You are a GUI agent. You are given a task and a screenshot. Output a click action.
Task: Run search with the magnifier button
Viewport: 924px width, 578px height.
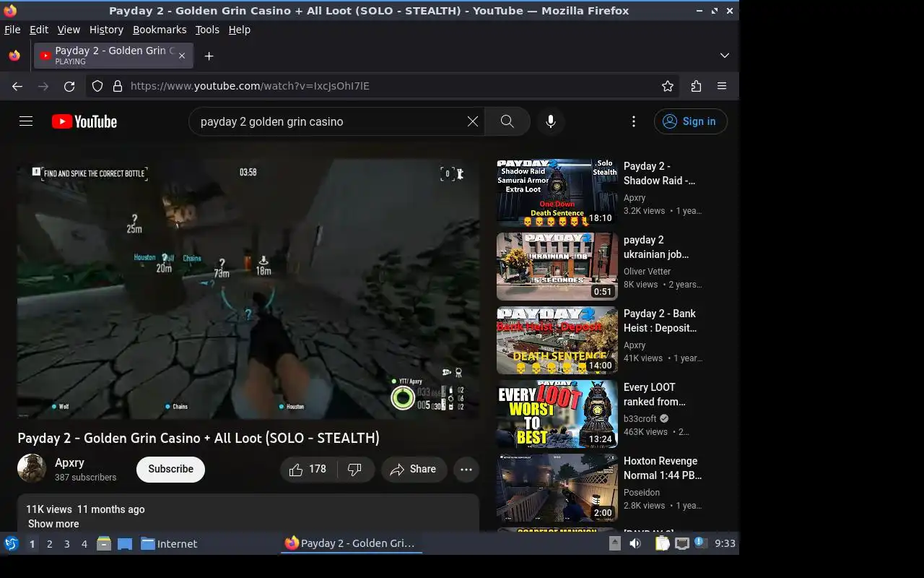coord(507,121)
